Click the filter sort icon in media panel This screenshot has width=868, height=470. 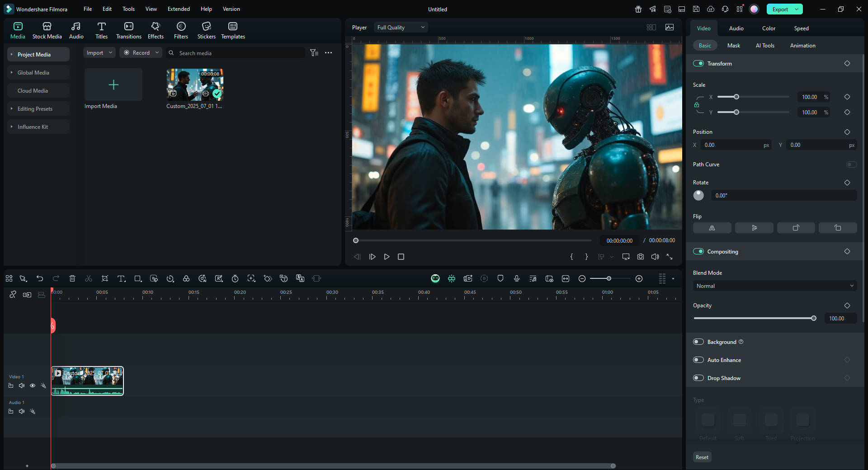coord(314,53)
